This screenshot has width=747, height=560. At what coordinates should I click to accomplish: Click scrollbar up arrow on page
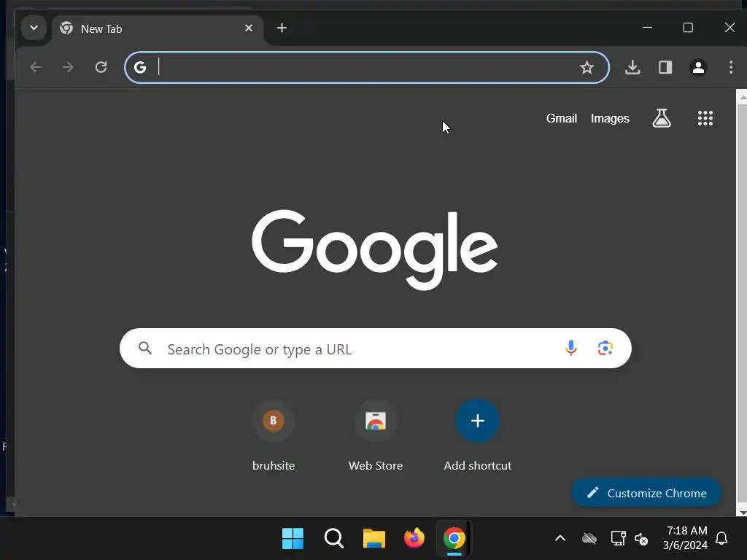[742, 97]
